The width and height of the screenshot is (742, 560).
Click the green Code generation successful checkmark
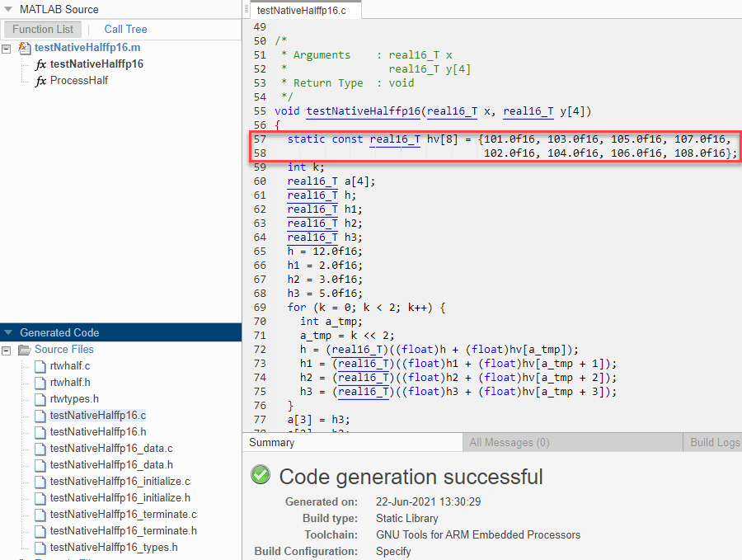[260, 474]
